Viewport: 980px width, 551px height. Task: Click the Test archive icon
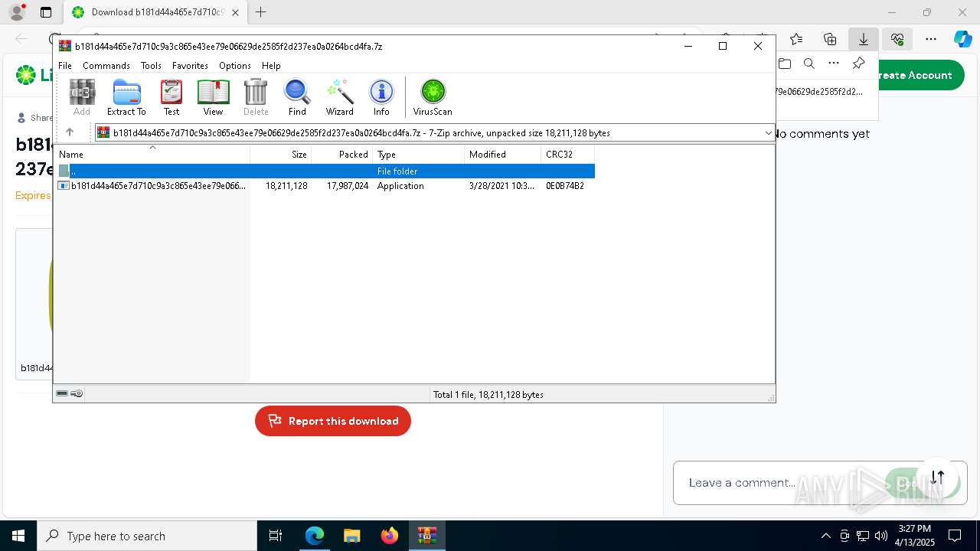tap(171, 97)
